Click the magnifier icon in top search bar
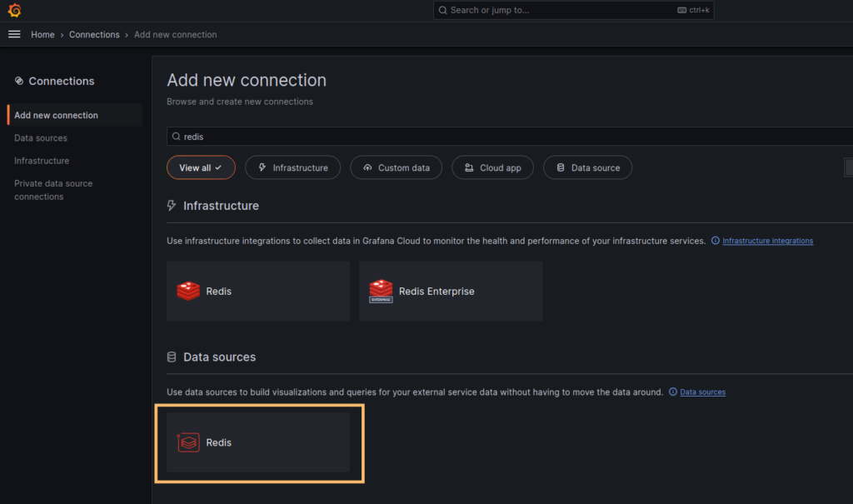Viewport: 853px width, 504px height. pos(443,10)
